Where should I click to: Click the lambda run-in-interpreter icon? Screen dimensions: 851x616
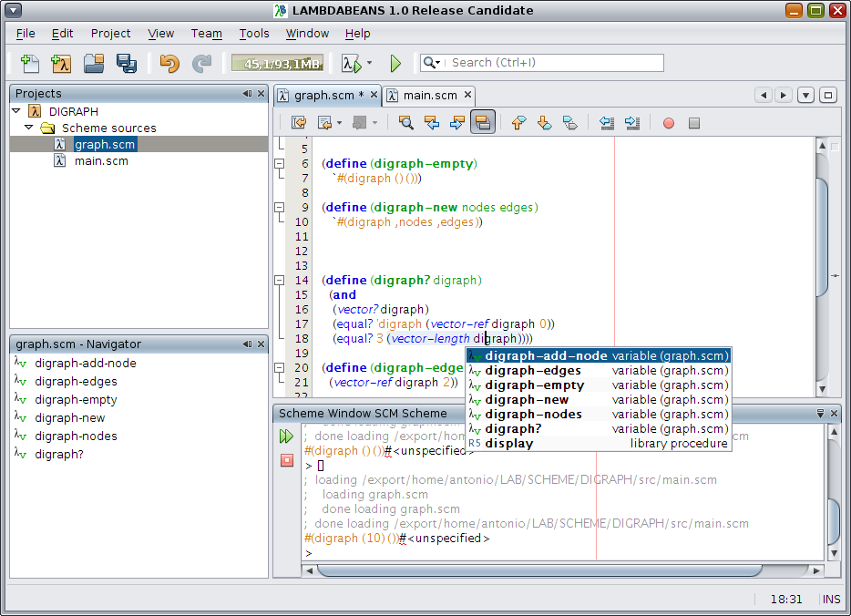click(351, 64)
